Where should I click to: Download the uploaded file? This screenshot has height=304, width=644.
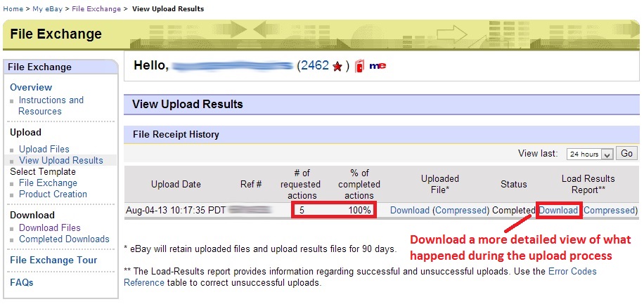pos(409,211)
